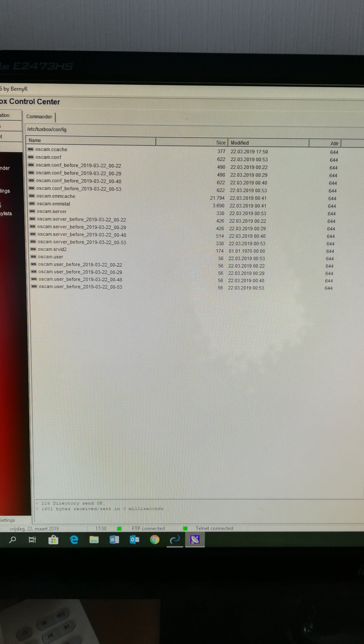Image resolution: width=364 pixels, height=644 pixels.
Task: Switch to the Dreambox Control Center taskbar icon
Action: point(195,540)
